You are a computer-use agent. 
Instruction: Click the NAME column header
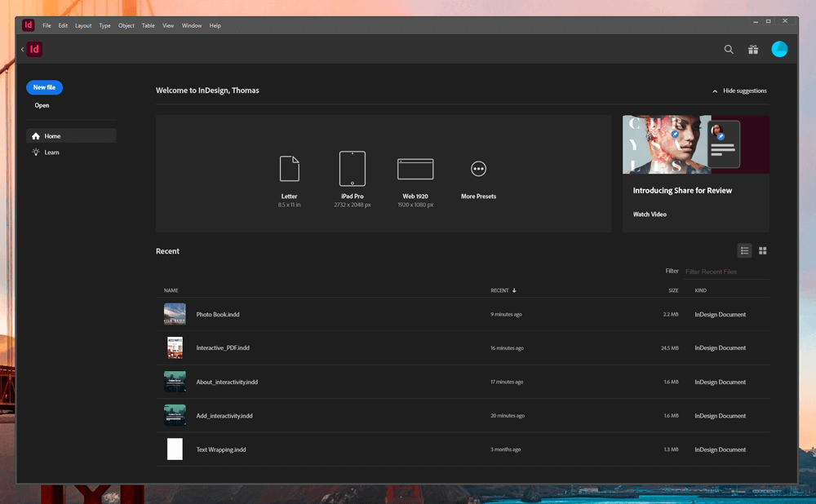pos(171,291)
